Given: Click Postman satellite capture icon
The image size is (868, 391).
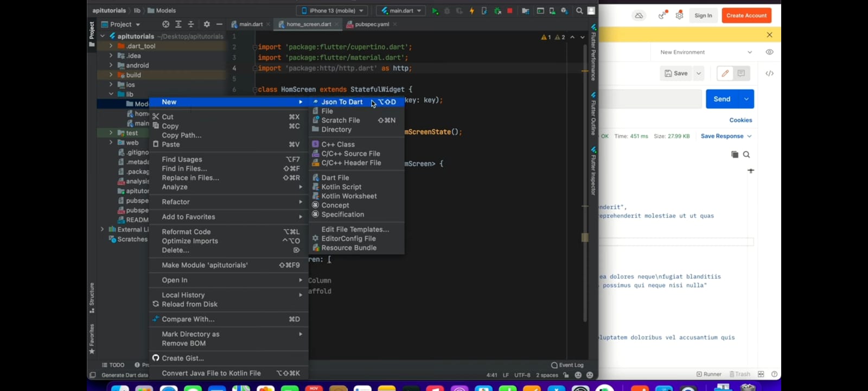Looking at the screenshot, I should coord(662,15).
